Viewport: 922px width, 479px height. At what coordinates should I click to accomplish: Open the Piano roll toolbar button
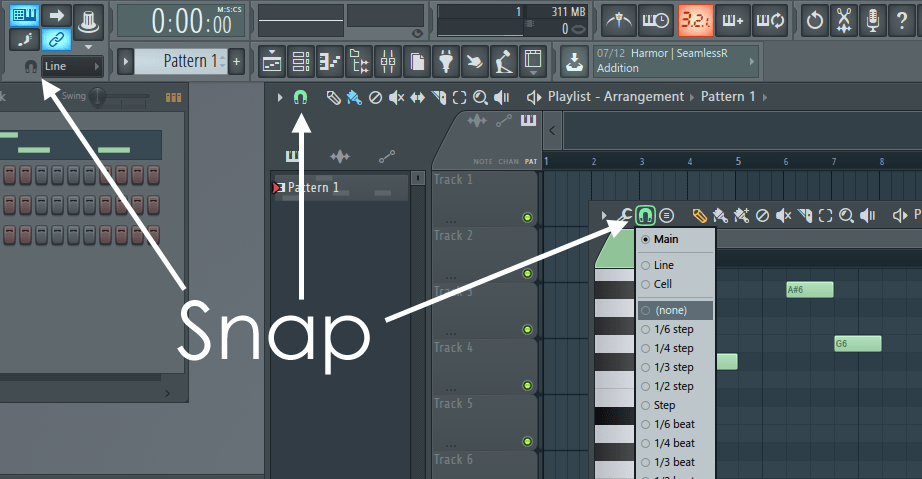[x=330, y=61]
